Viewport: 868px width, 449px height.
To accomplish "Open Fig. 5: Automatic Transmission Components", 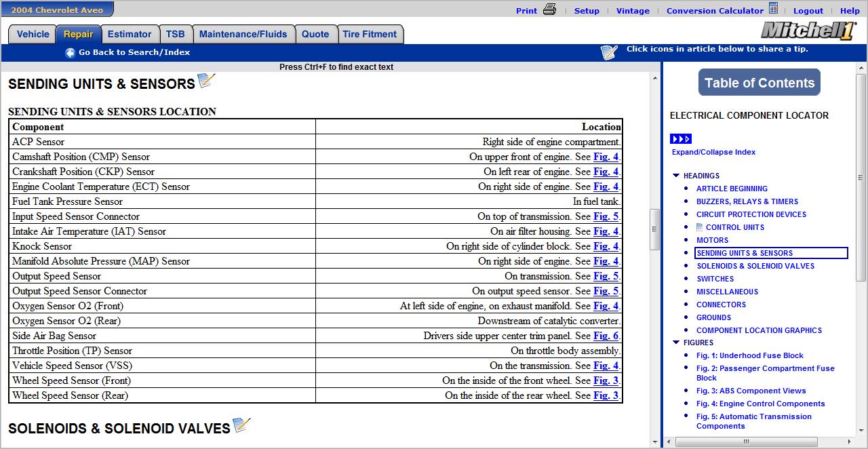I will (753, 421).
